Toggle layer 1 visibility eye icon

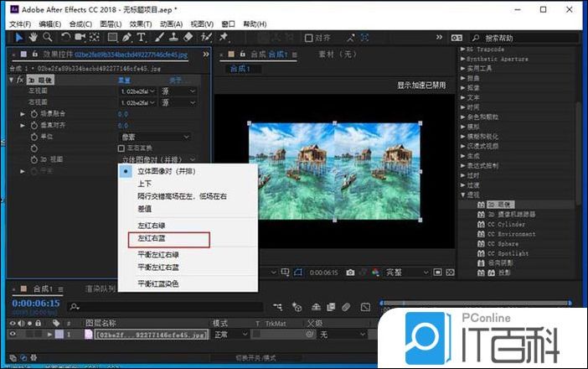click(x=12, y=335)
